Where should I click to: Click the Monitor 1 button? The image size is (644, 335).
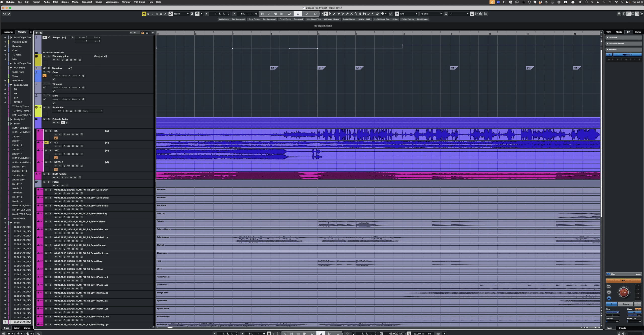[627, 55]
